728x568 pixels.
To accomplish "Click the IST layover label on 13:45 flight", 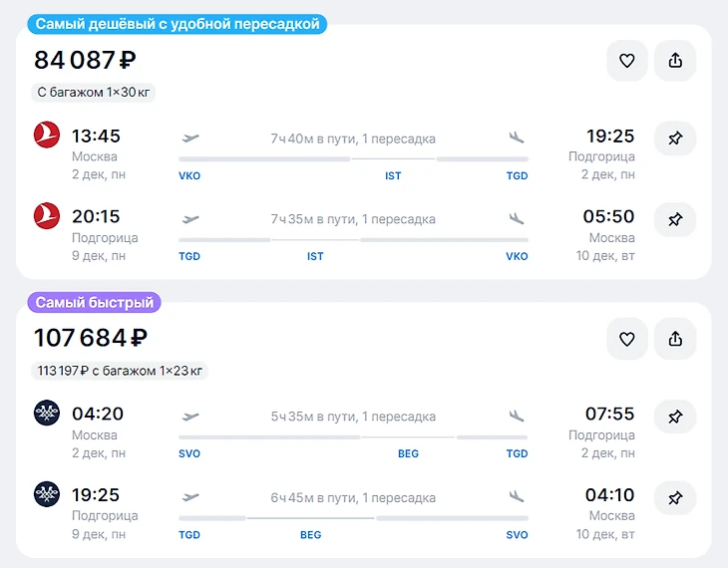I will [393, 175].
